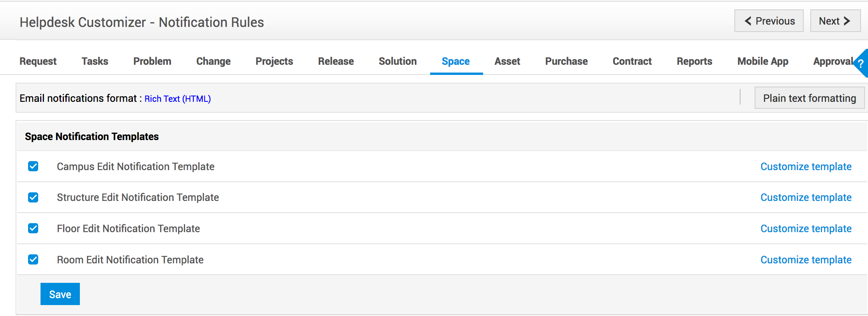The width and height of the screenshot is (868, 316).
Task: Click the Helpdesk Customizer - Notification Rules title
Action: point(142,22)
